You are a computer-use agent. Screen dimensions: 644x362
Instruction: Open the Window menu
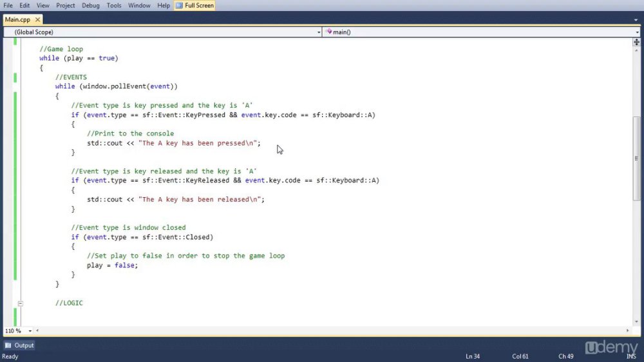pyautogui.click(x=139, y=5)
